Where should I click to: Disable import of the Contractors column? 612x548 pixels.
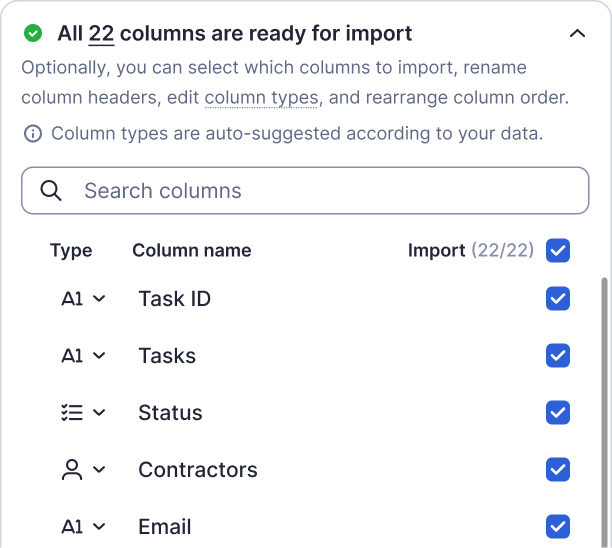click(x=558, y=470)
